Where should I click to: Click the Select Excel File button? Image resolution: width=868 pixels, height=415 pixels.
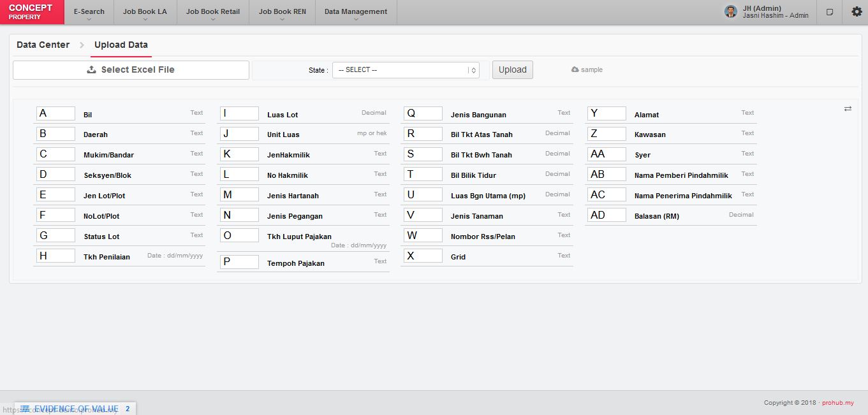click(x=131, y=70)
